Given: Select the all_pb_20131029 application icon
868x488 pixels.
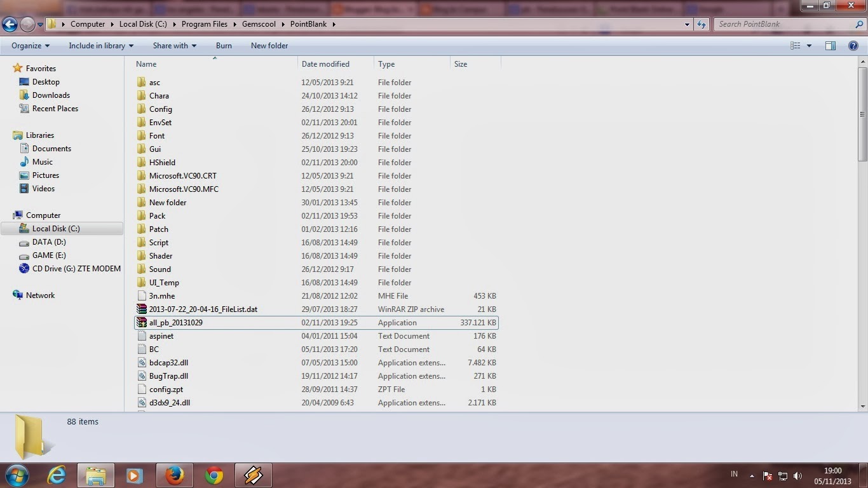Looking at the screenshot, I should 142,323.
